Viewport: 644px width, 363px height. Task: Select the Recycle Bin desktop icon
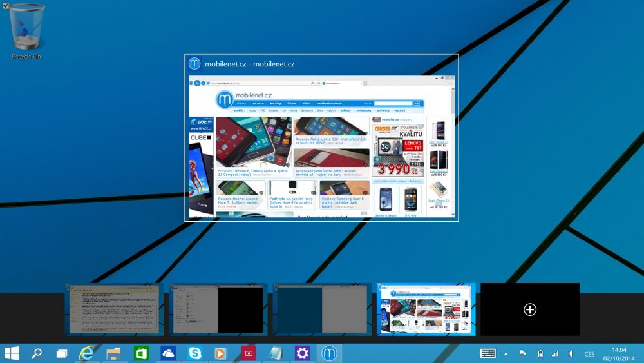tap(26, 32)
